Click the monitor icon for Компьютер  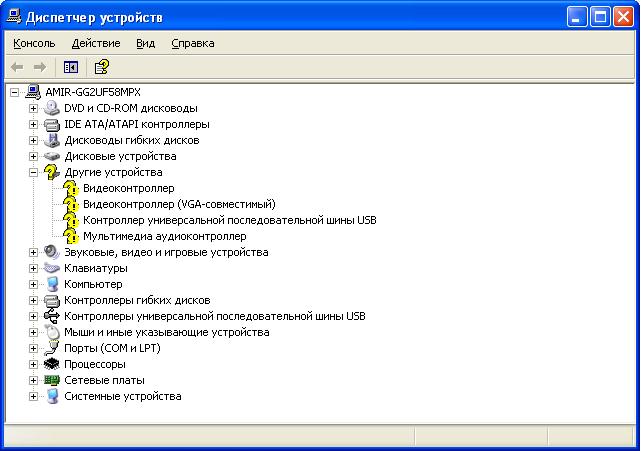pos(52,284)
